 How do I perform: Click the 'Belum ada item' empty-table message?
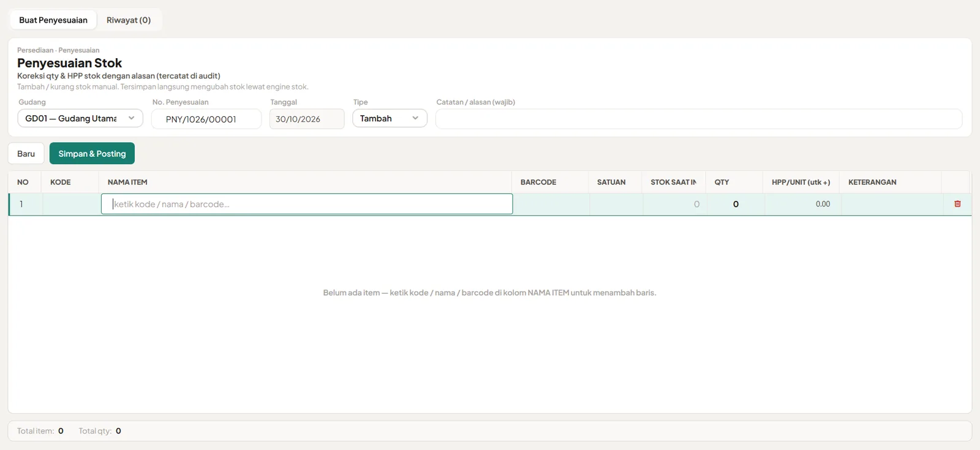coord(489,293)
